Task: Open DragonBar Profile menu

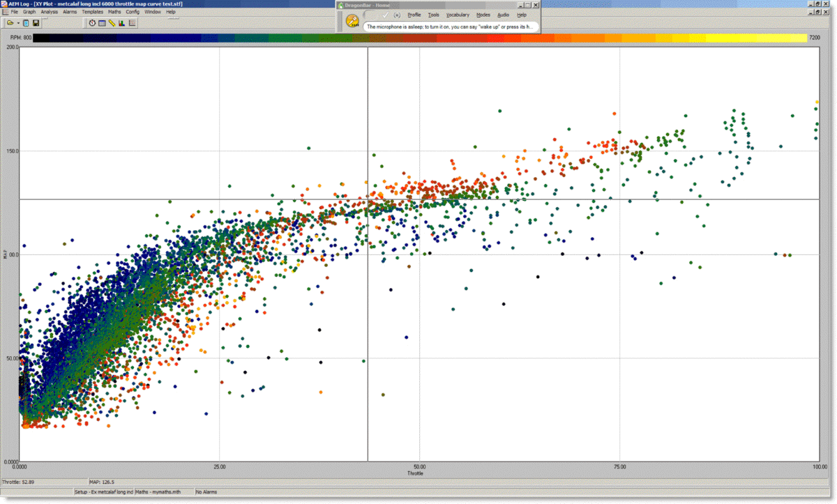Action: (414, 15)
